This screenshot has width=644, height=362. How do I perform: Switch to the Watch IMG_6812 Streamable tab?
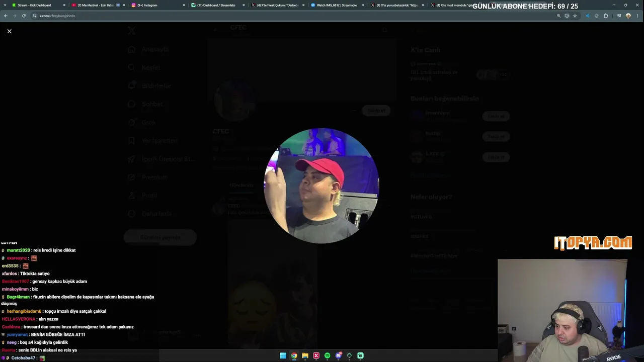point(338,5)
